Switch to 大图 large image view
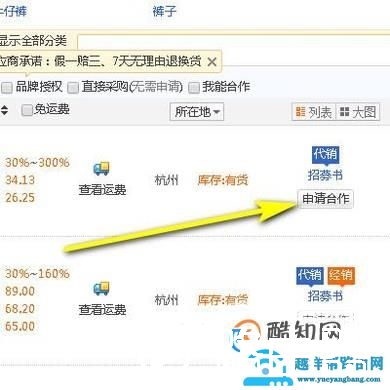This screenshot has height=390, width=390. (358, 112)
